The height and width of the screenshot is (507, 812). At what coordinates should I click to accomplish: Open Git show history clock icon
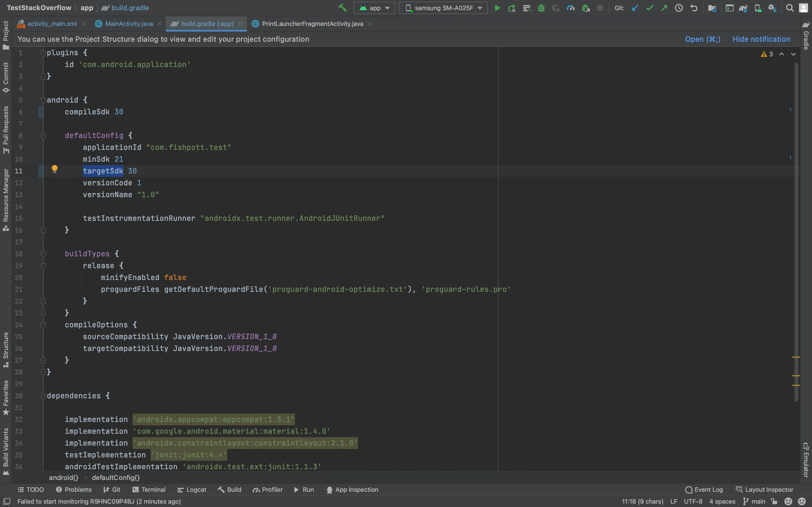[x=678, y=8]
